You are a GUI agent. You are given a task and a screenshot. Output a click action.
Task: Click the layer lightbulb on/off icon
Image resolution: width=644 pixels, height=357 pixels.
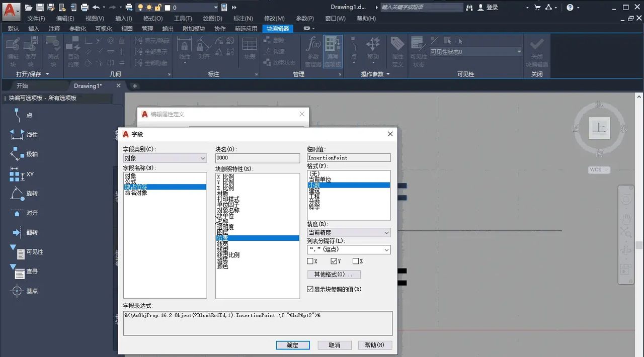141,8
